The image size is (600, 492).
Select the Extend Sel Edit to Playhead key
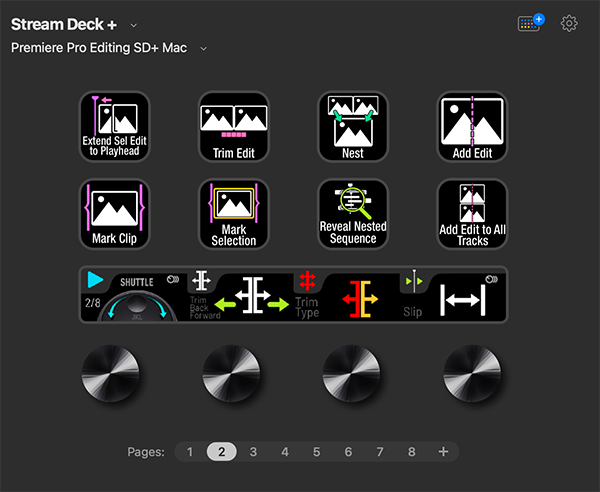(114, 127)
